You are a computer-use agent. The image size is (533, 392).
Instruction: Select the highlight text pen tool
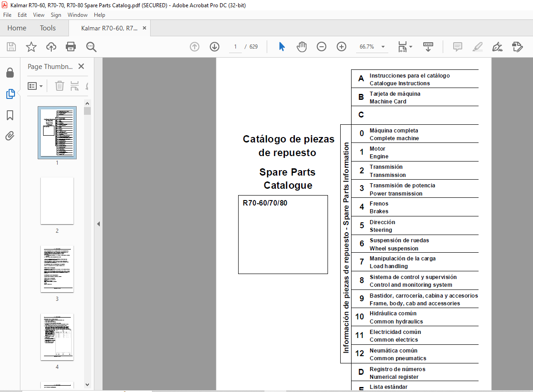click(x=478, y=47)
